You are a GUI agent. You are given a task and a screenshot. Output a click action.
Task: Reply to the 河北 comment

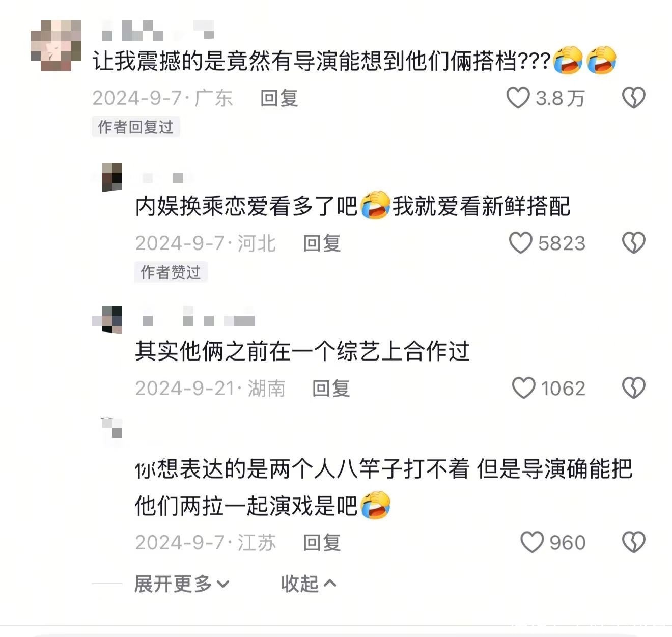(322, 243)
